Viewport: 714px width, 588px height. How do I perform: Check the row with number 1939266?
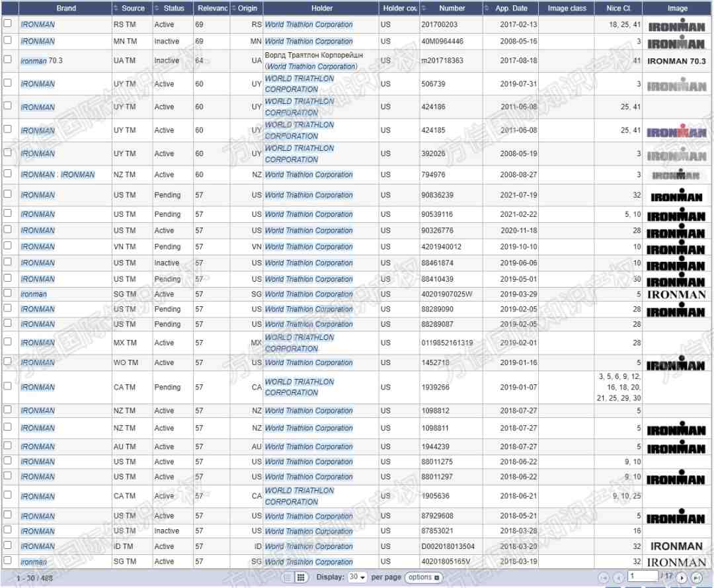click(8, 386)
